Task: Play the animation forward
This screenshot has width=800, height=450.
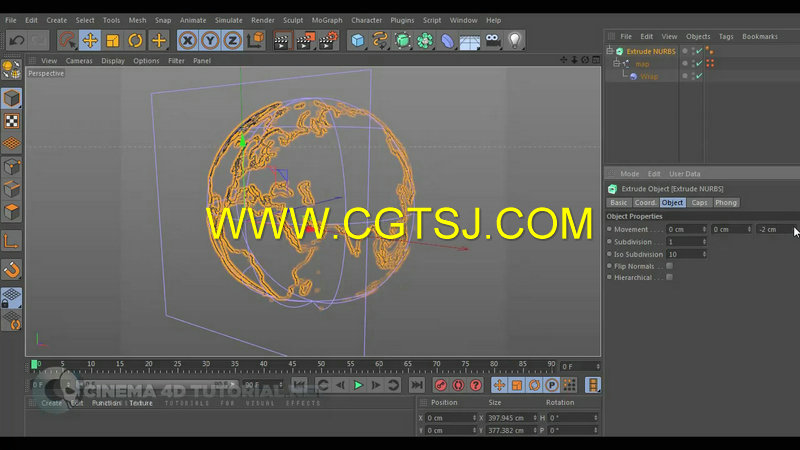Action: pos(358,385)
